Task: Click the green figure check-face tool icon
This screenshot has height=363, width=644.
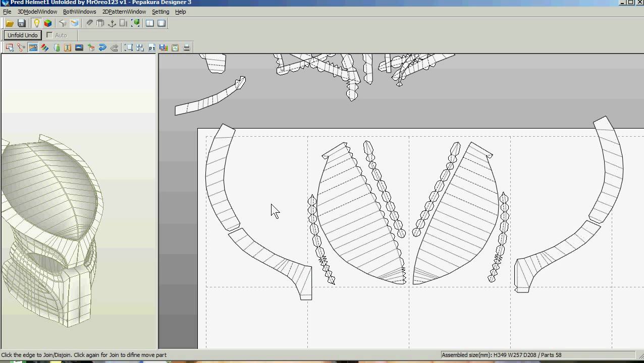Action: 57,48
